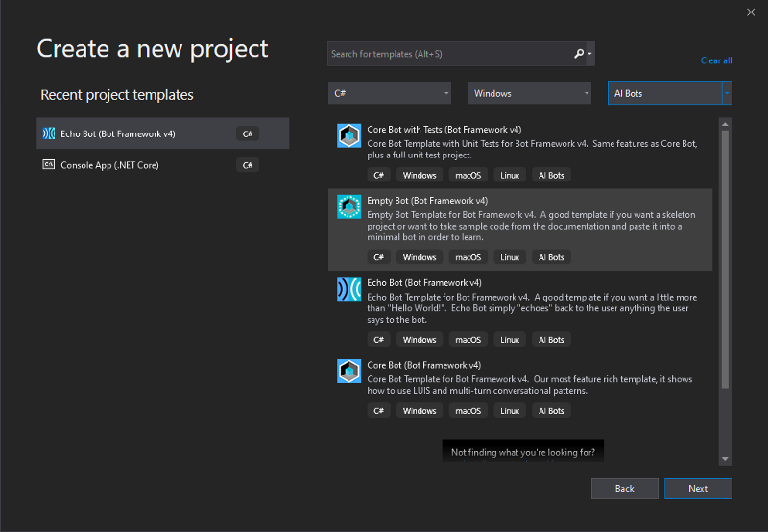Screen dimensions: 768x532
Task: Click Linux tag under Core Bot template
Action: click(x=510, y=410)
